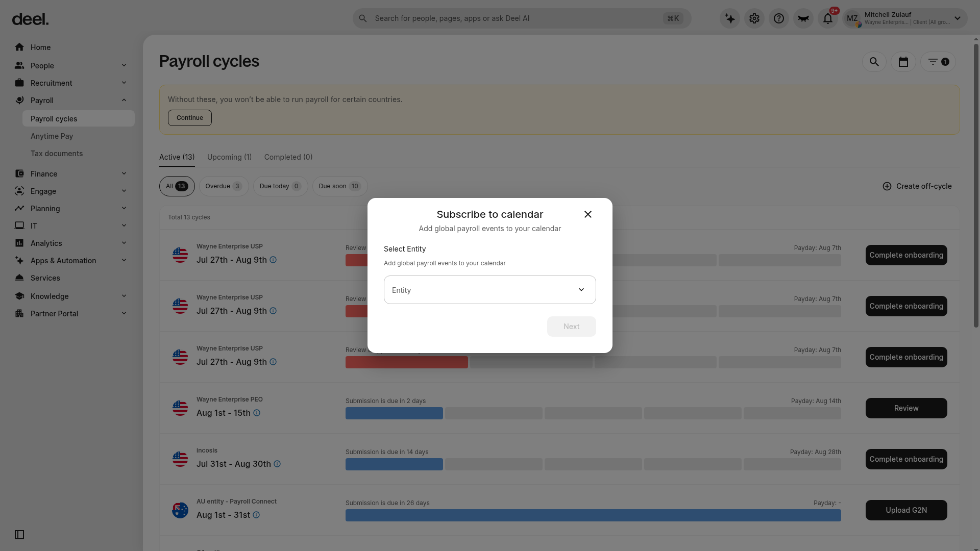This screenshot has width=980, height=551.
Task: Select the Overdue 3 filter chip
Action: point(224,186)
